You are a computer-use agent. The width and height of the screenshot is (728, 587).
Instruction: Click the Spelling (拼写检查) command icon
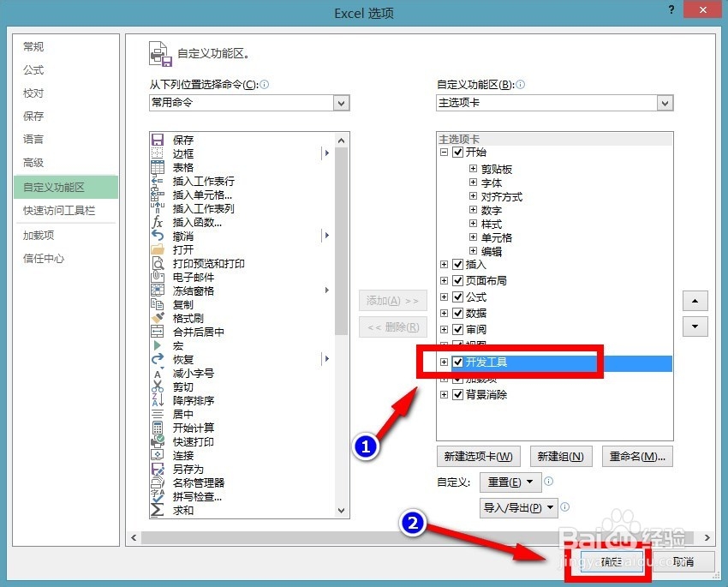158,496
